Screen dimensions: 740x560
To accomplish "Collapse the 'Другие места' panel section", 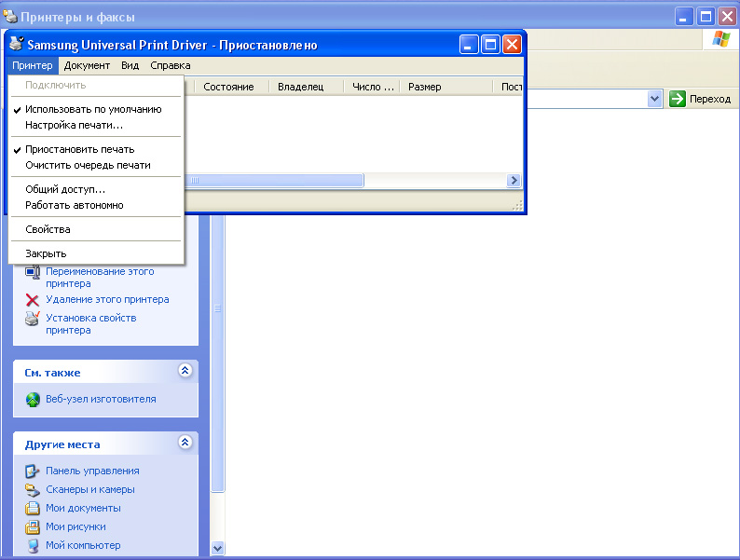I will (x=185, y=443).
